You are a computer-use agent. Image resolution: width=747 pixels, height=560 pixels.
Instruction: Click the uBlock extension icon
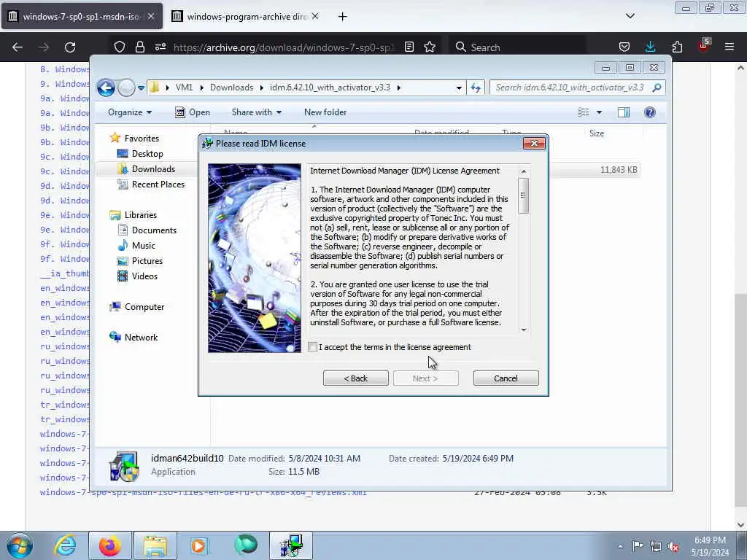click(x=703, y=46)
